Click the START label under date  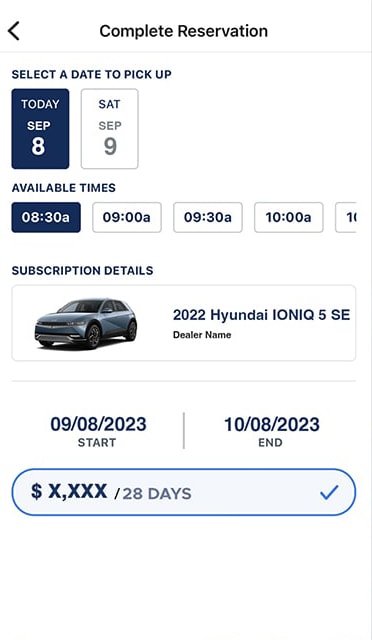click(x=97, y=443)
